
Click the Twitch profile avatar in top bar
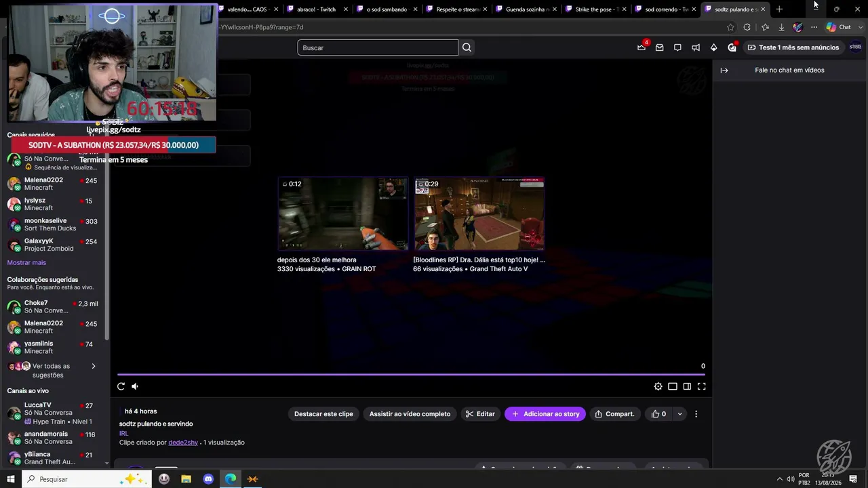coord(856,47)
